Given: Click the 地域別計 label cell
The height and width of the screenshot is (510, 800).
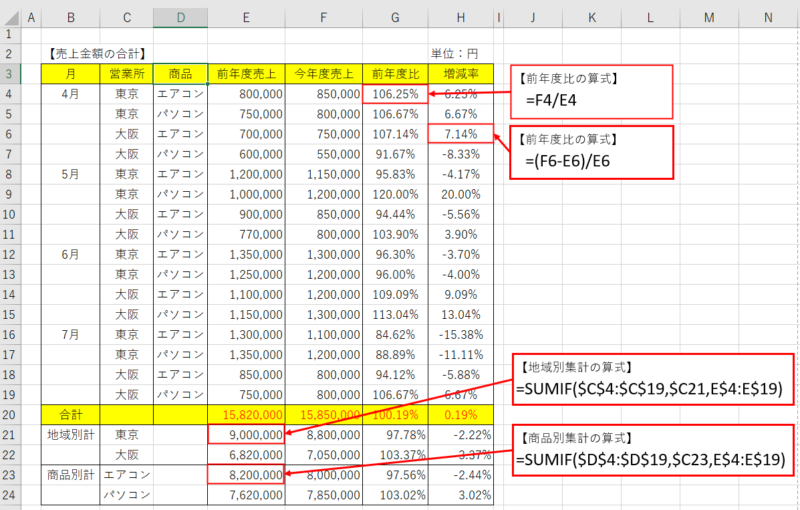Looking at the screenshot, I should point(71,435).
